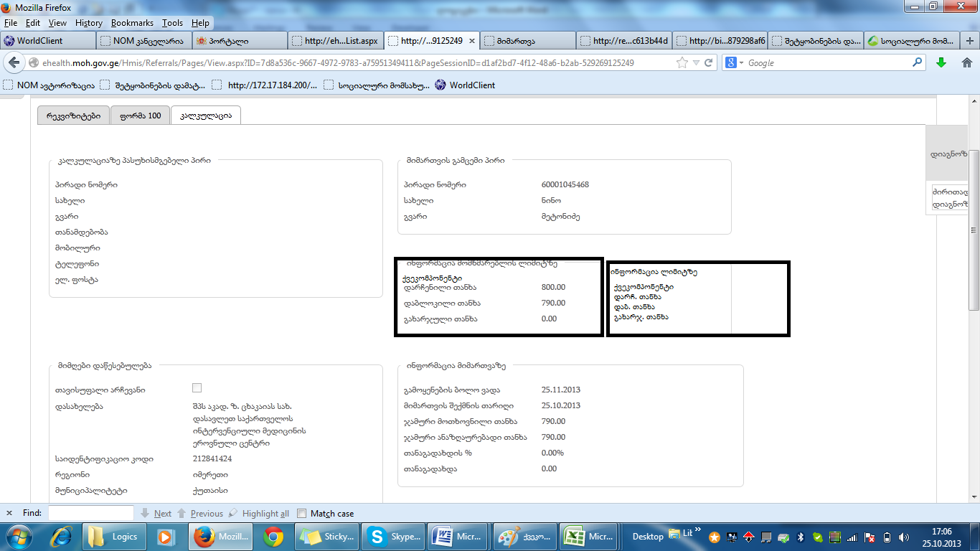Open the Bookmarks menu
The image size is (980, 551).
132,23
